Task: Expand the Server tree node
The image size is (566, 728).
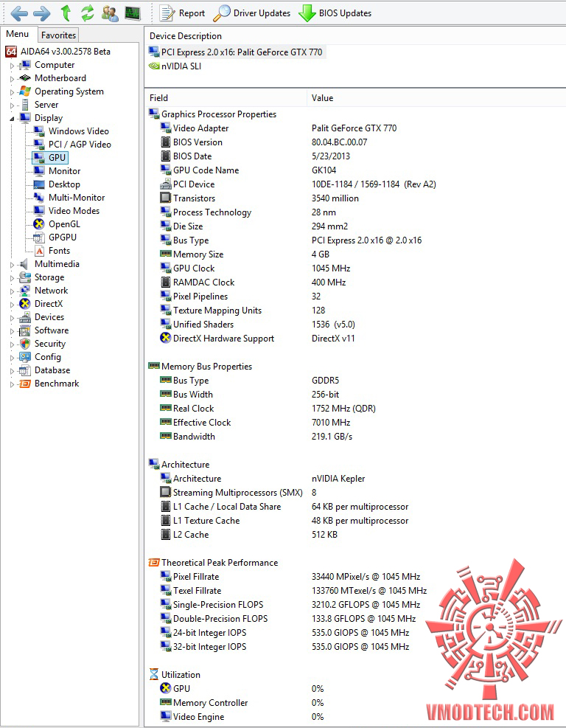Action: pyautogui.click(x=13, y=105)
